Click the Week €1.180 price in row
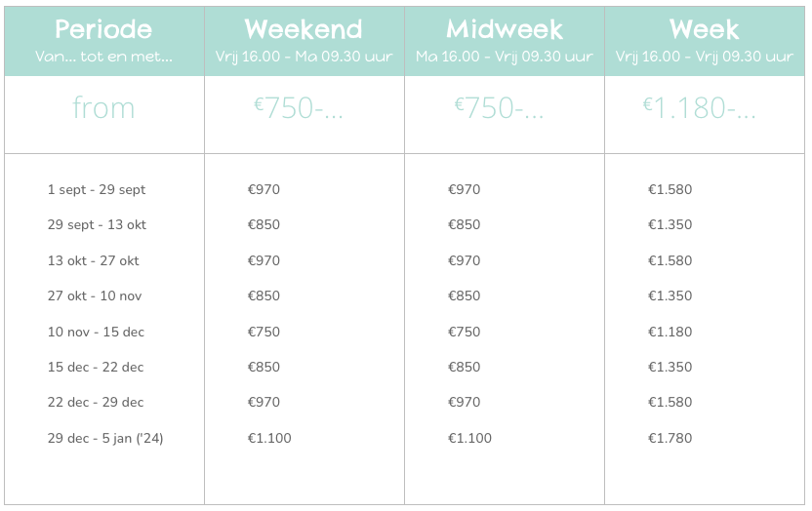812x511 pixels. coord(670,332)
